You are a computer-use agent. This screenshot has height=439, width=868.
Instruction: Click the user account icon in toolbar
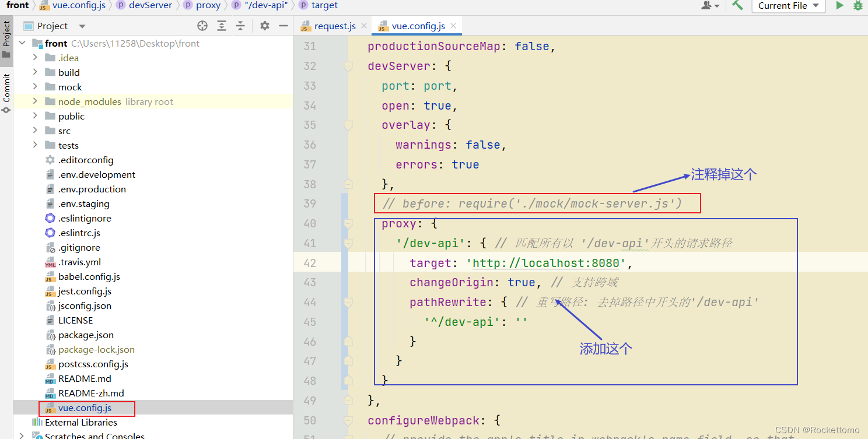710,5
